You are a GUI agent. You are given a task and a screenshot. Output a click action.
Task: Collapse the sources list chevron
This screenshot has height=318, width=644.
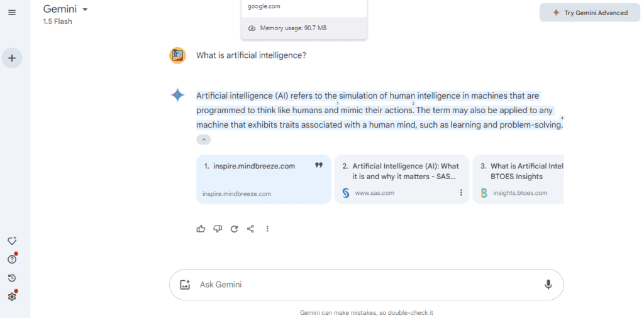coord(203,140)
